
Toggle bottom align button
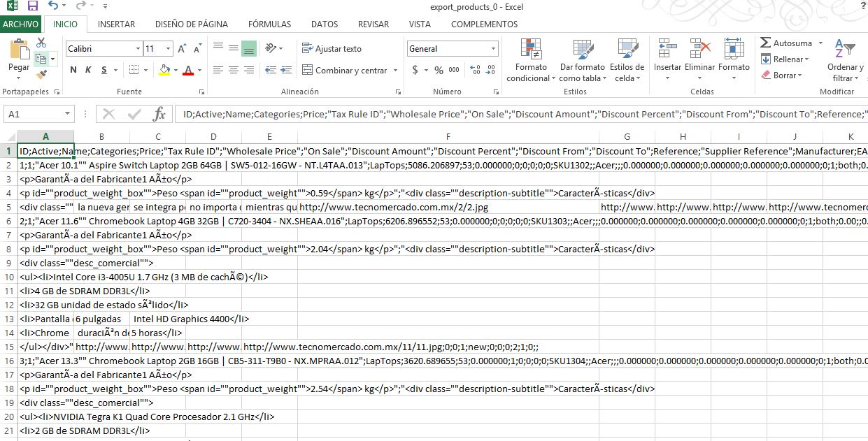coord(248,49)
